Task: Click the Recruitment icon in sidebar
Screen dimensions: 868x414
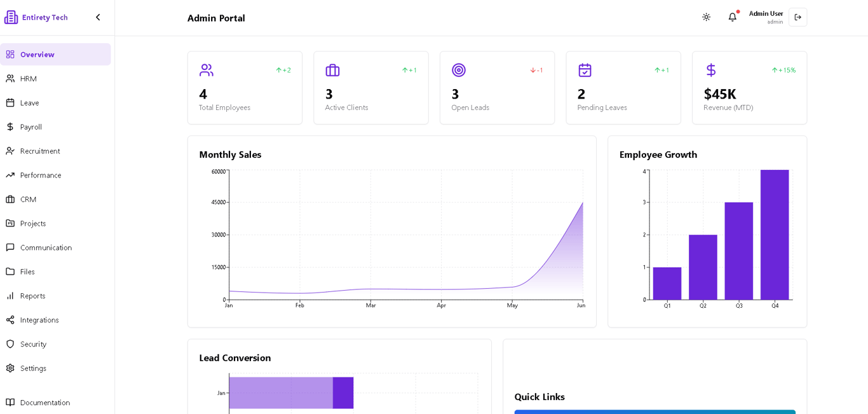Action: pos(10,151)
